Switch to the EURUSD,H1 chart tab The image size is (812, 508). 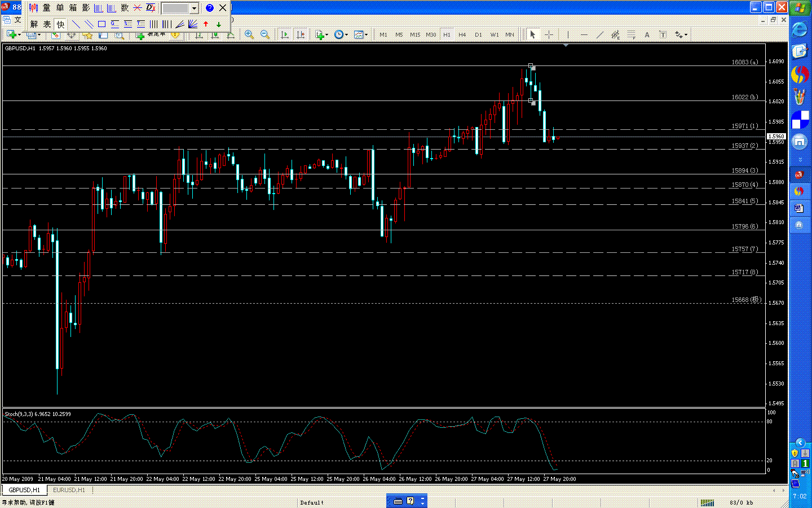point(69,490)
